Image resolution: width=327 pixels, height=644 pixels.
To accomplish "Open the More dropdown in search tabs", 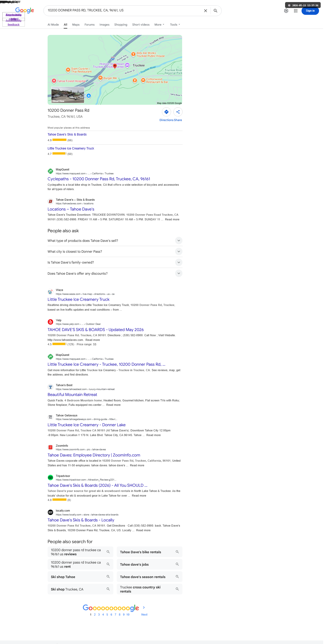I will (159, 25).
